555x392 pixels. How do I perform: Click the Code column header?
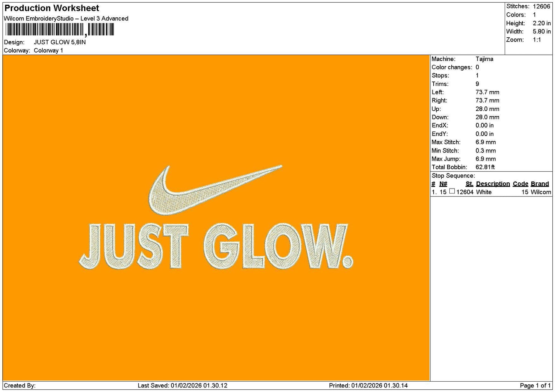coord(520,184)
